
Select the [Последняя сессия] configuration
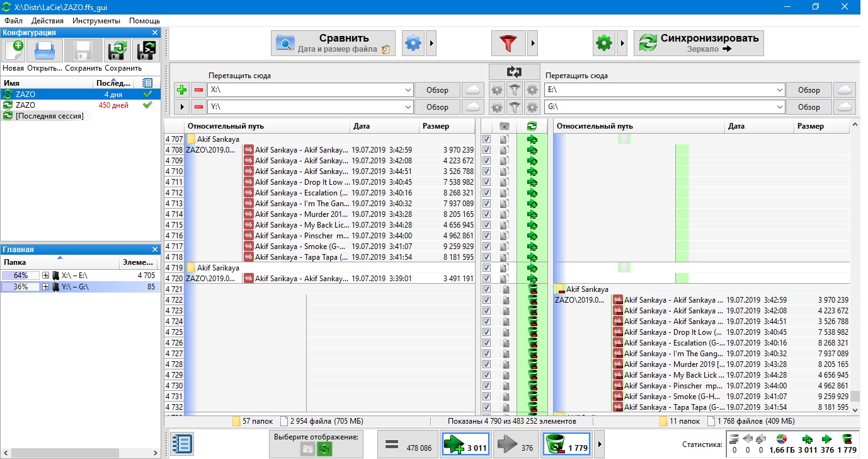point(80,116)
